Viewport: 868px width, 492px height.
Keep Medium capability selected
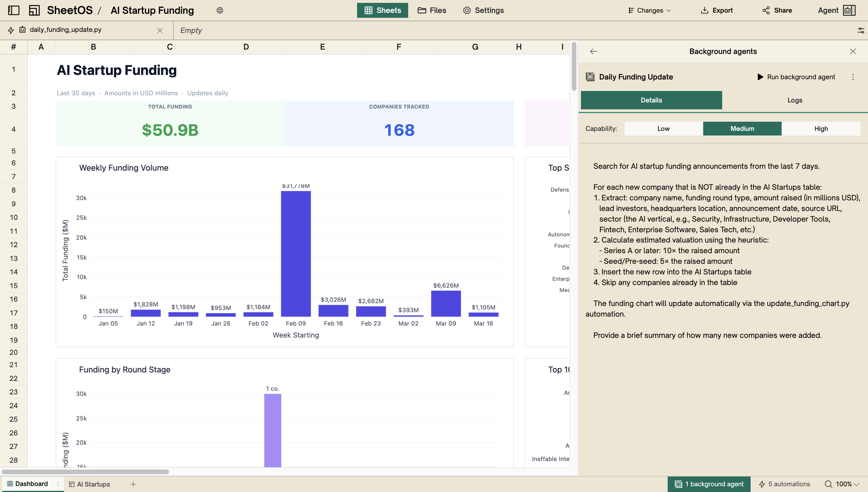[742, 128]
